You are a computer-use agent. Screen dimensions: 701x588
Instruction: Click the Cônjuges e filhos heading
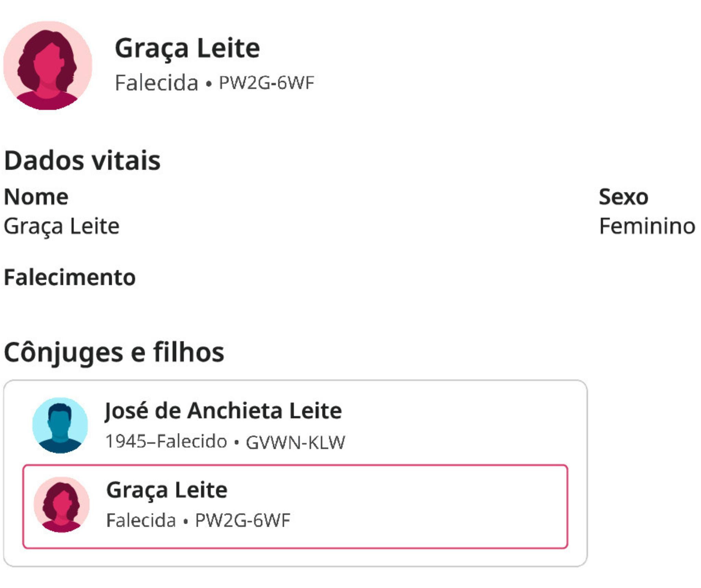pos(114,352)
